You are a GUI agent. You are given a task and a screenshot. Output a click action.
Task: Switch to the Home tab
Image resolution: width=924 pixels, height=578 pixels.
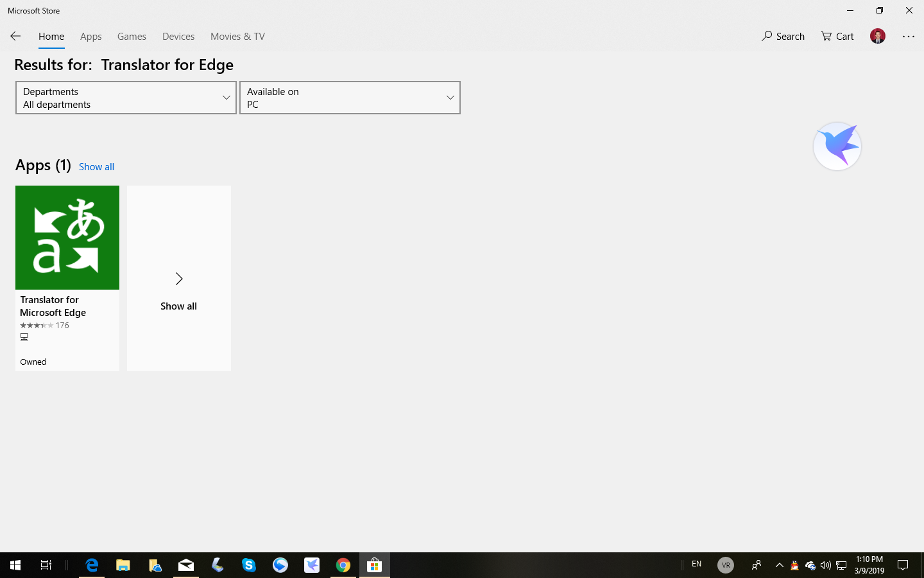[51, 37]
